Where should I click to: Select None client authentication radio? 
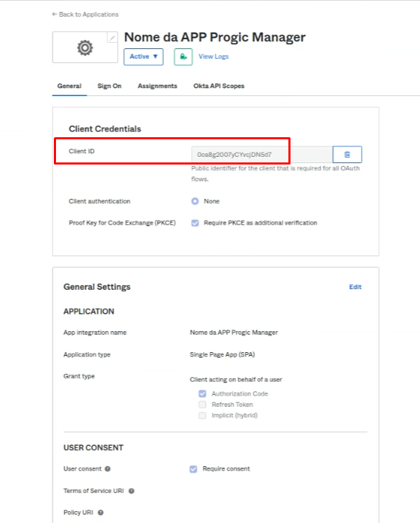195,201
